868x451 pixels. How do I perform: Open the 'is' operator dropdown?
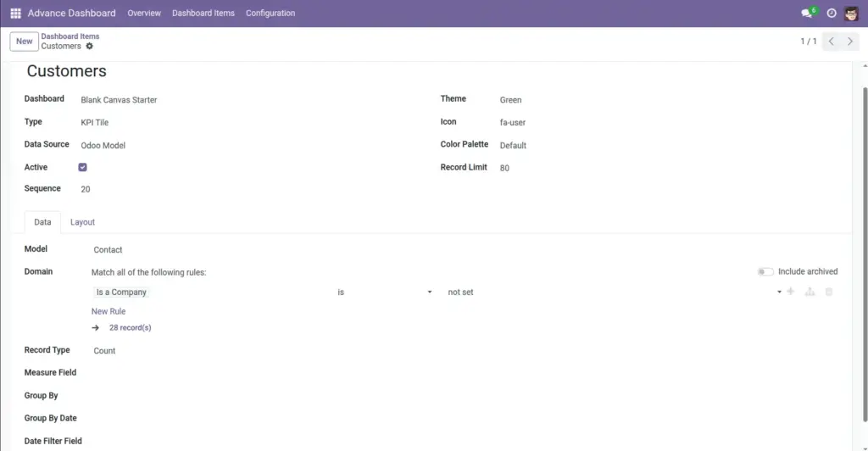pyautogui.click(x=384, y=292)
